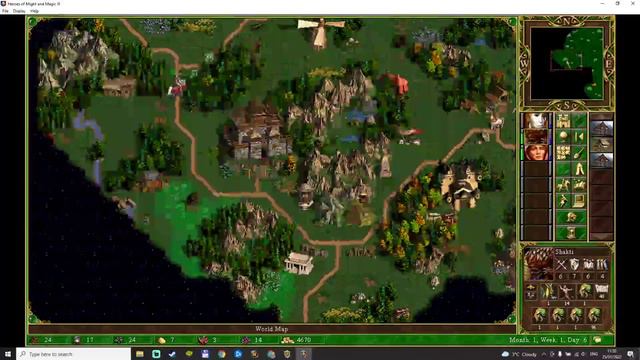Select the third red-haired hero portrait
This screenshot has width=640, height=360.
(x=536, y=153)
